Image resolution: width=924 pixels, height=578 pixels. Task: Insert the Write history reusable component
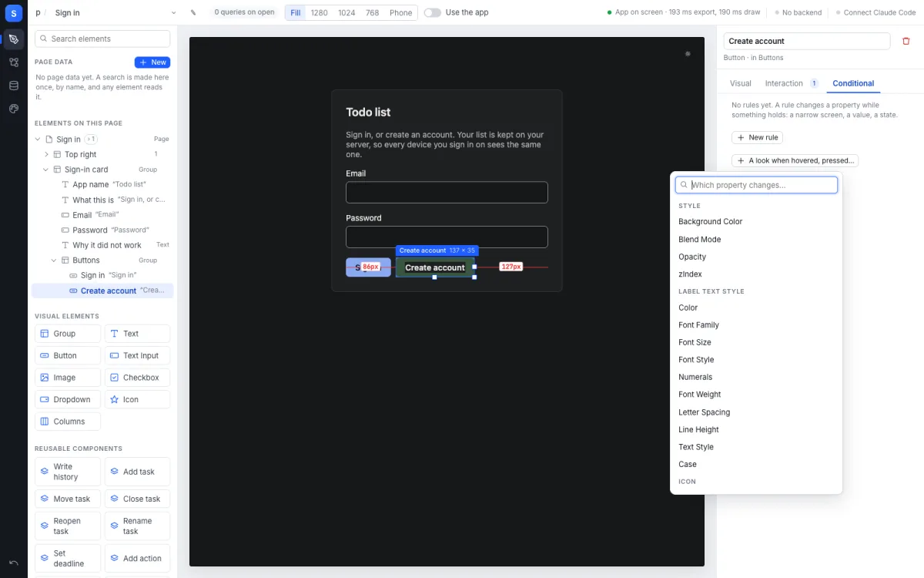pos(68,472)
